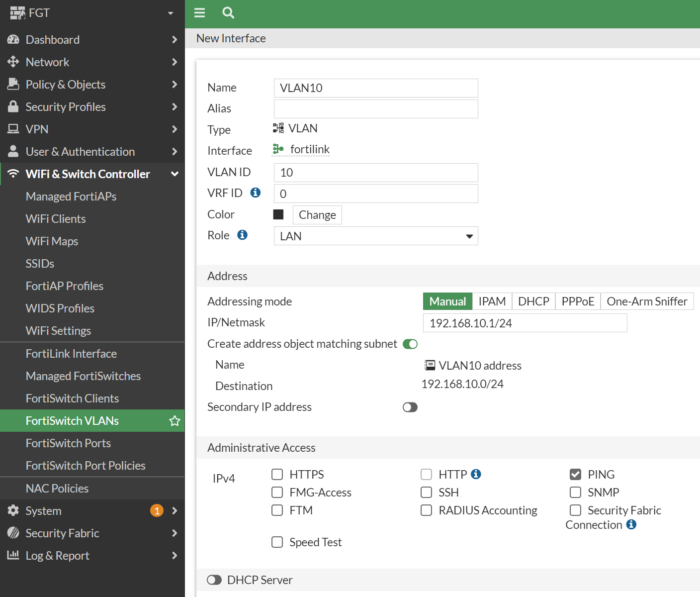The image size is (700, 597).
Task: Click the favorite star on FortiSwitch VLANs
Action: [175, 420]
